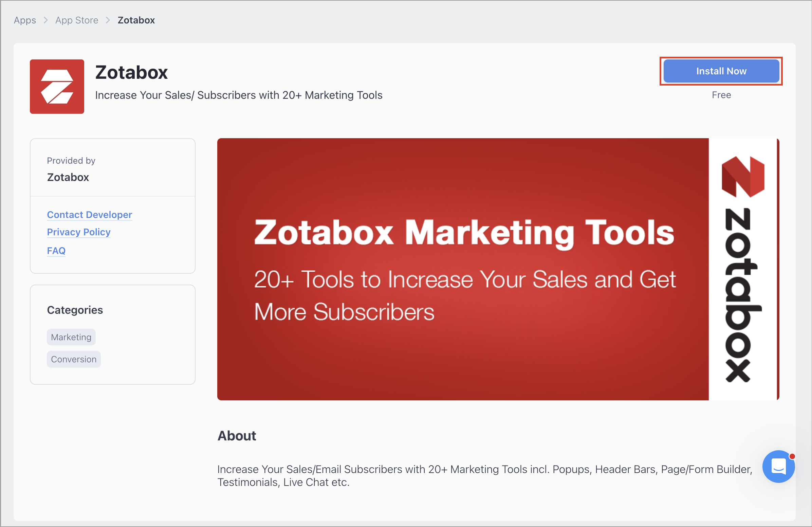Select the Zotabox breadcrumb item
Viewport: 812px width, 527px height.
point(136,20)
